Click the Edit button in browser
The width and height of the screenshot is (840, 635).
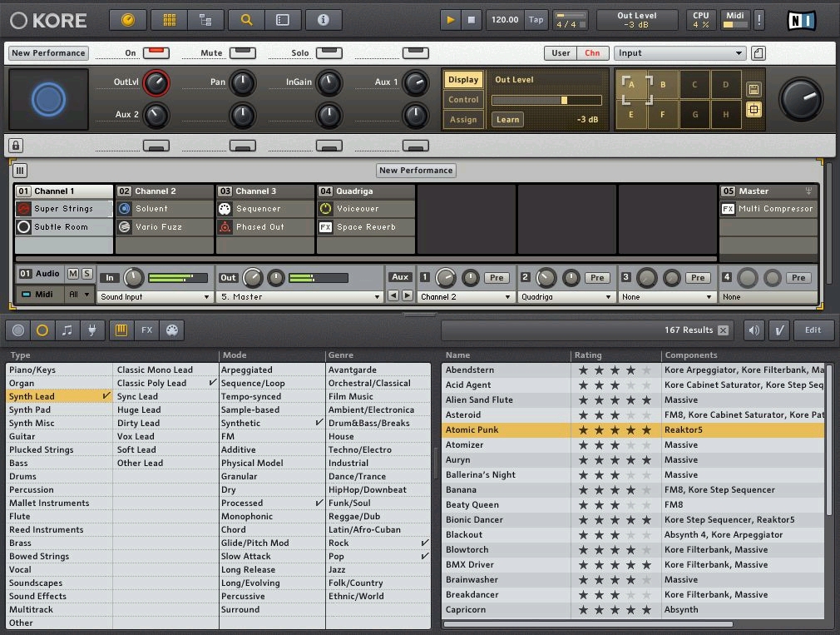(x=813, y=330)
